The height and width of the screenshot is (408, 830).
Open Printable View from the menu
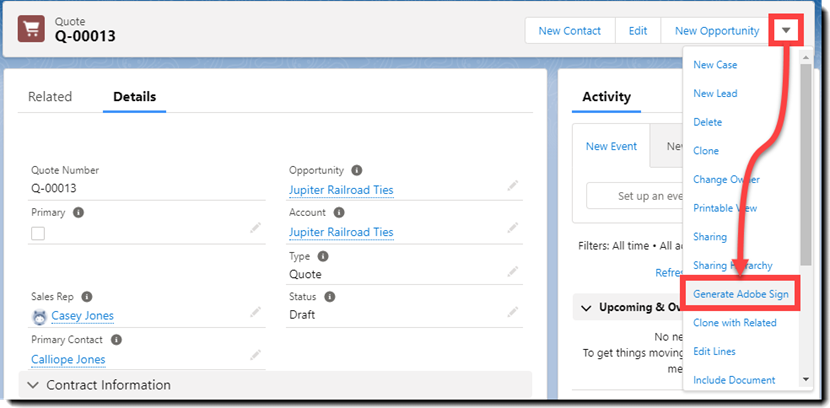725,208
